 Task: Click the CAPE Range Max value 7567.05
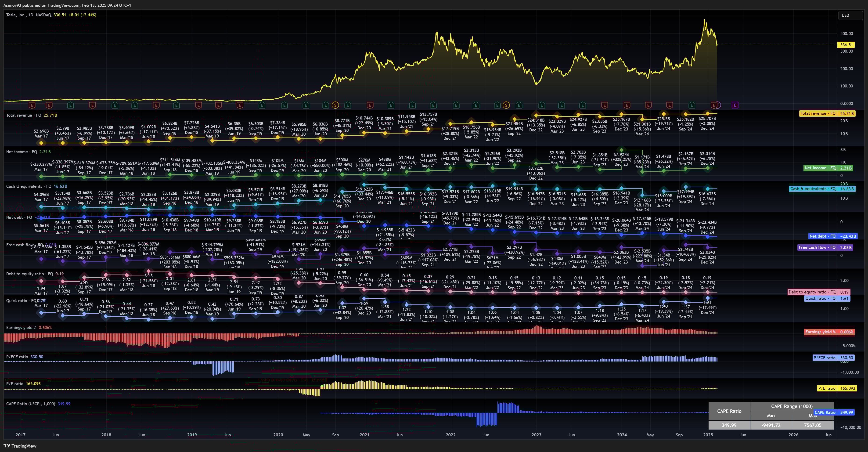812,425
